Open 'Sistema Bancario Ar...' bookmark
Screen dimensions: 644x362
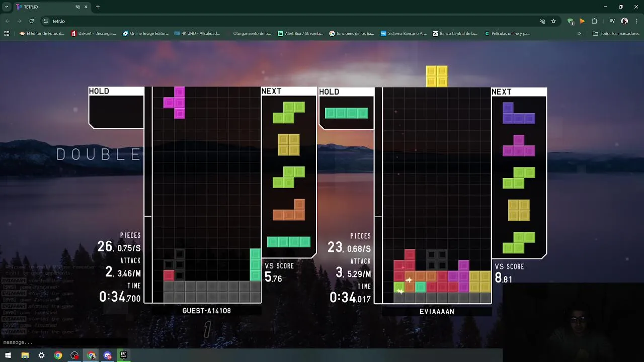(404, 34)
